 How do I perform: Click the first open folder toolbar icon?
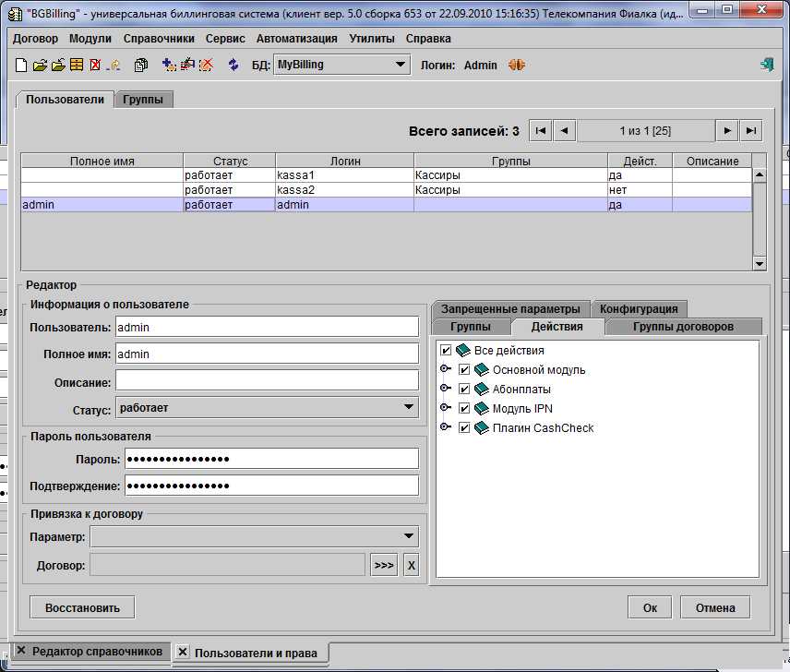coord(40,65)
